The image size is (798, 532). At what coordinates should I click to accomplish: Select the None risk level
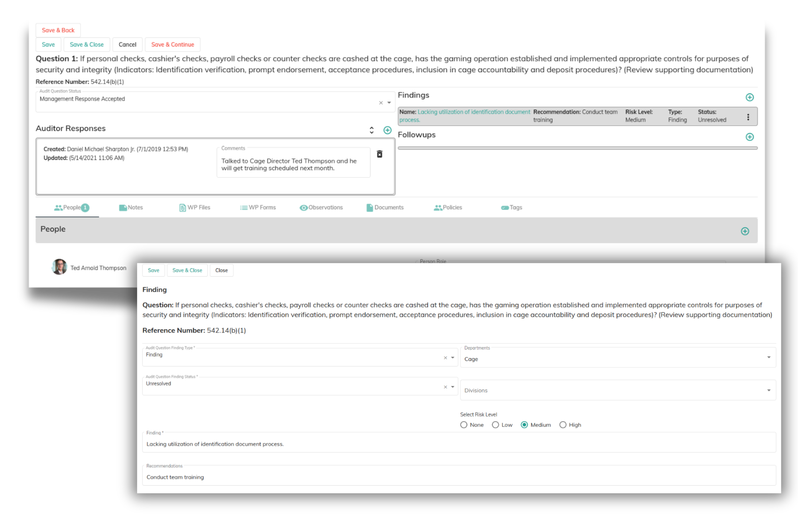click(x=464, y=425)
